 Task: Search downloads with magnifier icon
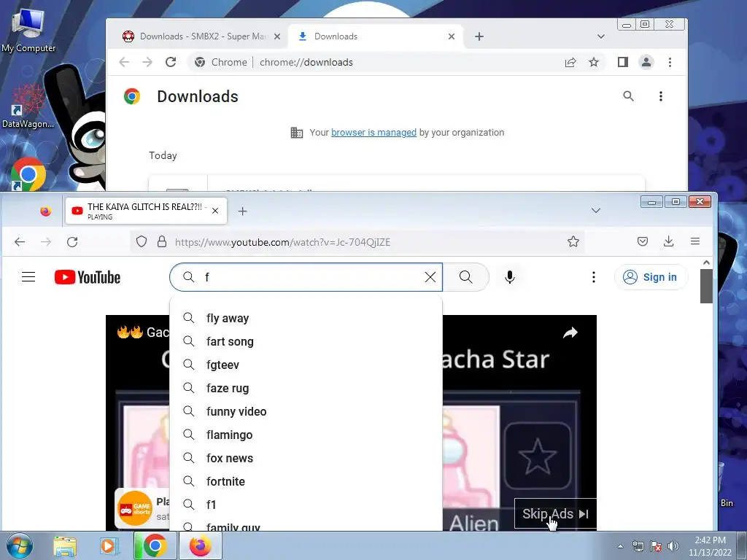pyautogui.click(x=628, y=96)
